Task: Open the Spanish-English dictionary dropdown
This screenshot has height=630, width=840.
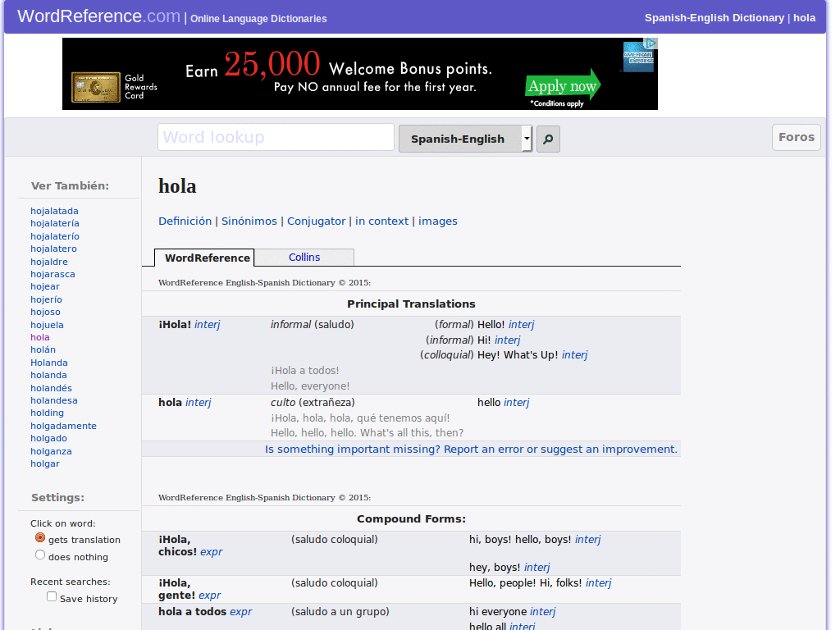Action: pyautogui.click(x=466, y=139)
